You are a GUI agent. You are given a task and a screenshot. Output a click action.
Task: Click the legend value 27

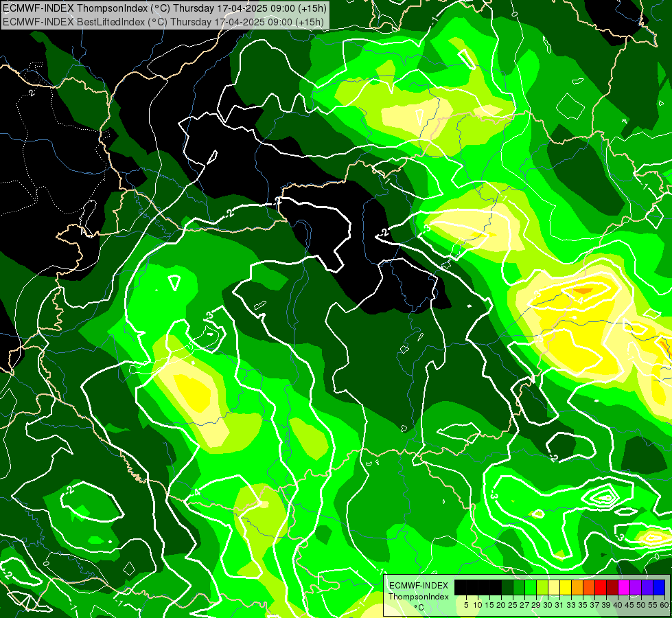(525, 605)
